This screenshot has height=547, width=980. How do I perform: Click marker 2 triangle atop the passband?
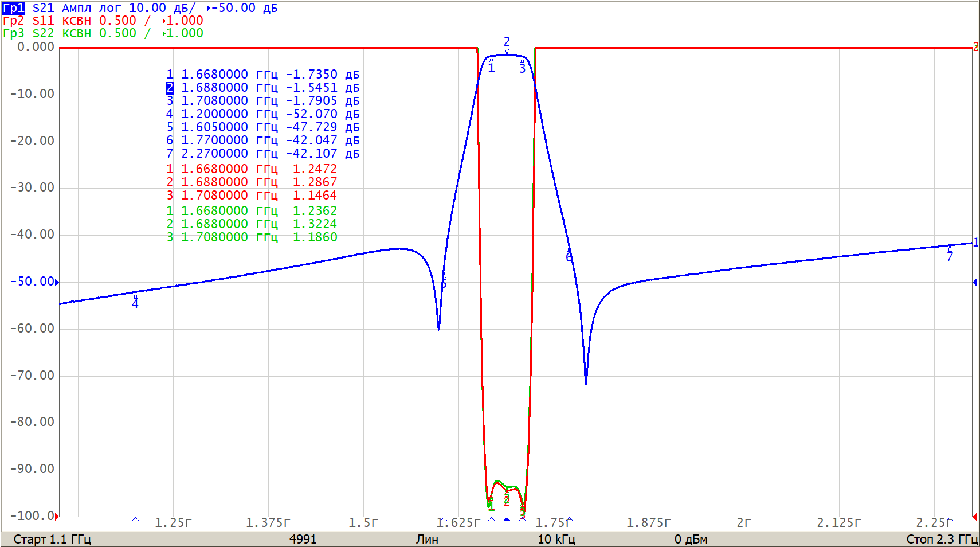[507, 51]
